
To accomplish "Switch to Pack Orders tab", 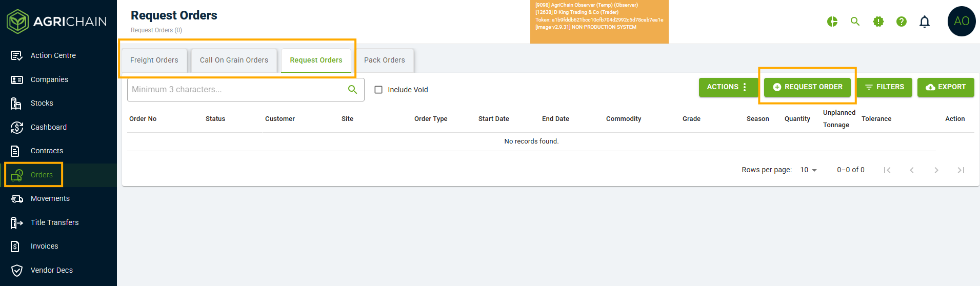I will point(385,60).
